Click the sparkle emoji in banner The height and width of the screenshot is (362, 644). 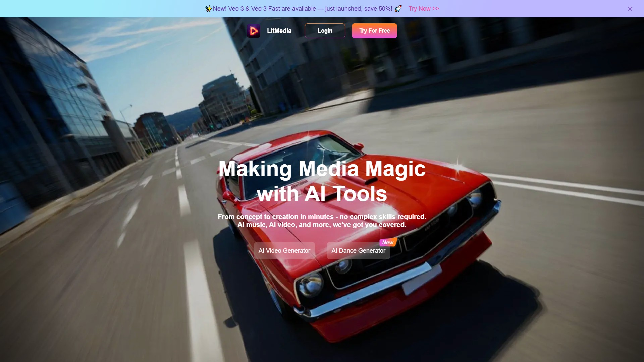[x=209, y=9]
